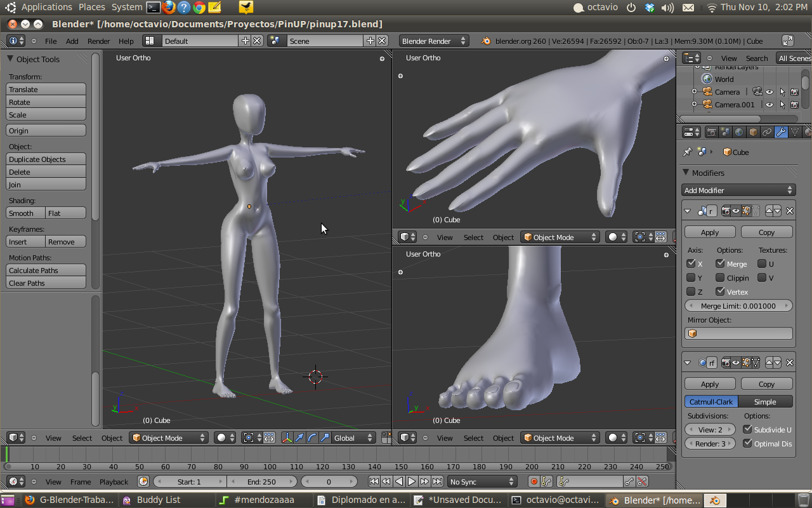
Task: Open the Add Modifier dropdown
Action: pyautogui.click(x=738, y=190)
